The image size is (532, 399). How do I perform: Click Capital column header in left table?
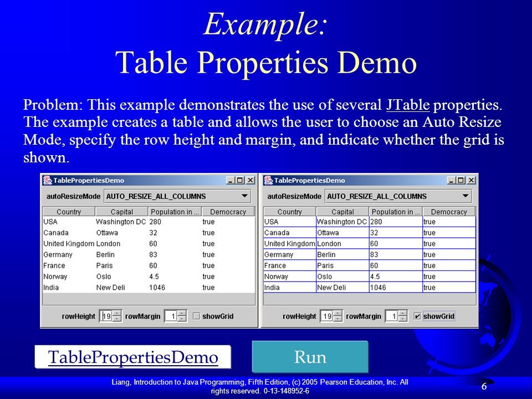[x=122, y=212]
